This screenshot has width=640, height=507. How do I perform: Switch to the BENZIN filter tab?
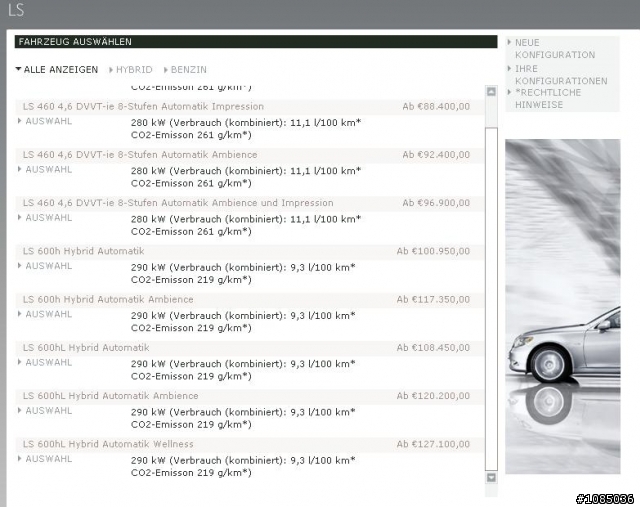click(185, 70)
